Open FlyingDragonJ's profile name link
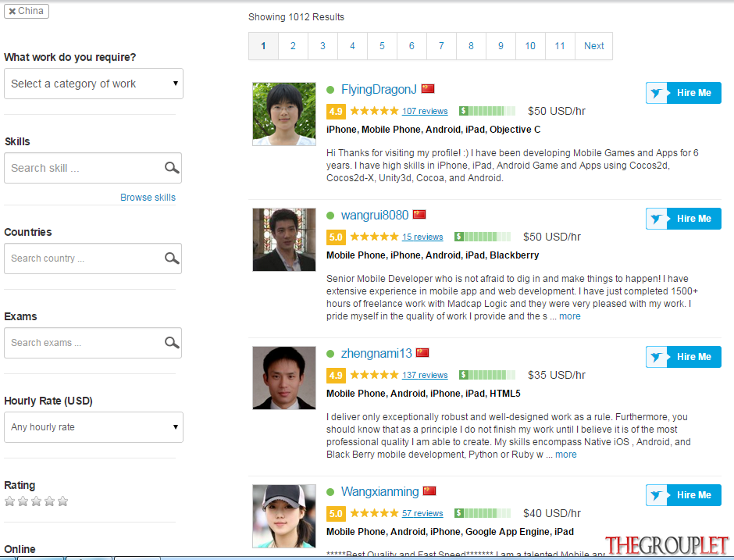Viewport: 734px width, 560px height. [379, 90]
